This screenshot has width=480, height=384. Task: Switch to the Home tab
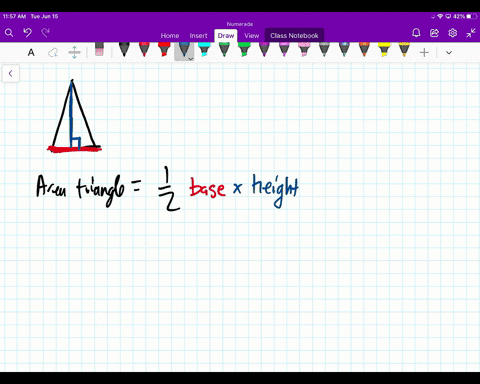(170, 36)
